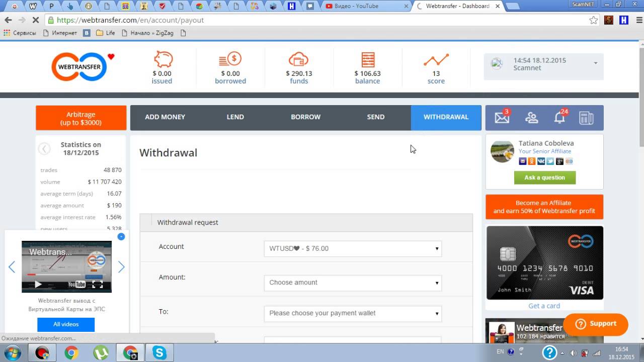The height and width of the screenshot is (362, 644).
Task: Click the borrowed dollar coin icon
Action: point(230,59)
